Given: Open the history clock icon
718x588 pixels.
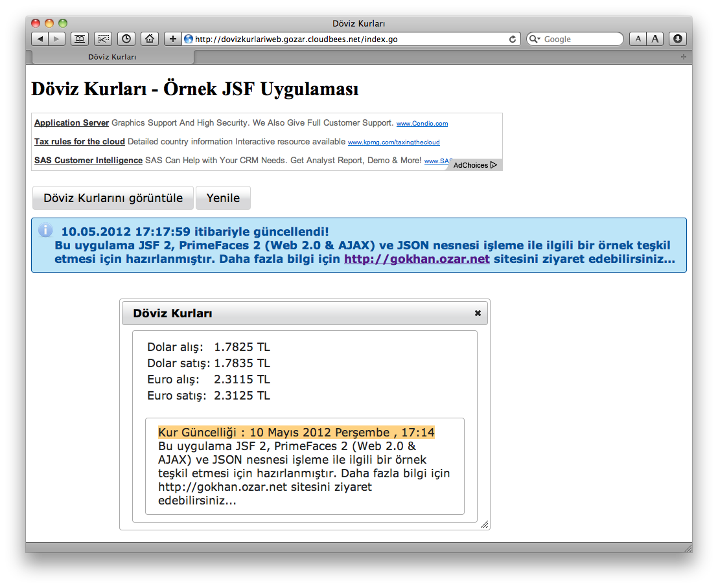Looking at the screenshot, I should (126, 39).
